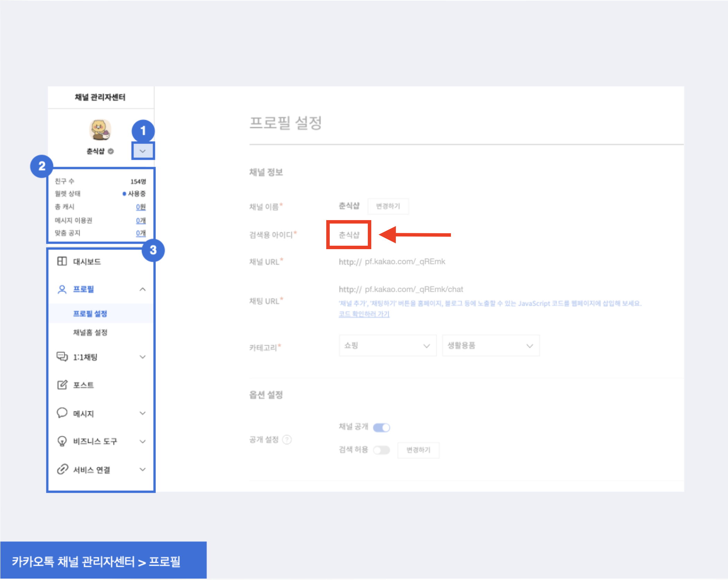Screen dimensions: 728x580
Task: Click the Profile person icon
Action: point(62,289)
